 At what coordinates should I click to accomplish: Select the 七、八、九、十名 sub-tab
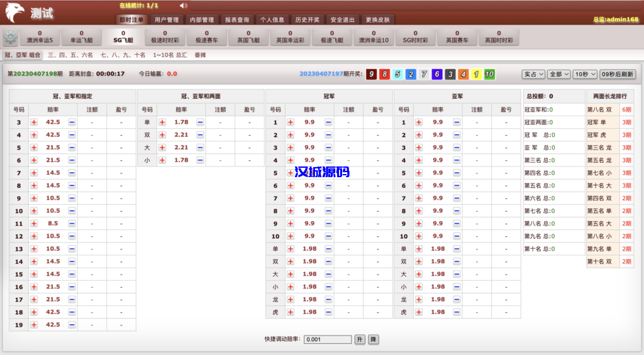(123, 55)
